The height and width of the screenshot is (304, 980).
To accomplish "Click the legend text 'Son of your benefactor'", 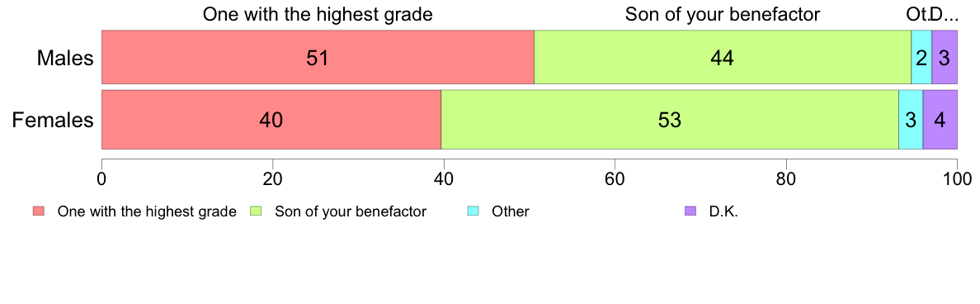I will [x=351, y=211].
